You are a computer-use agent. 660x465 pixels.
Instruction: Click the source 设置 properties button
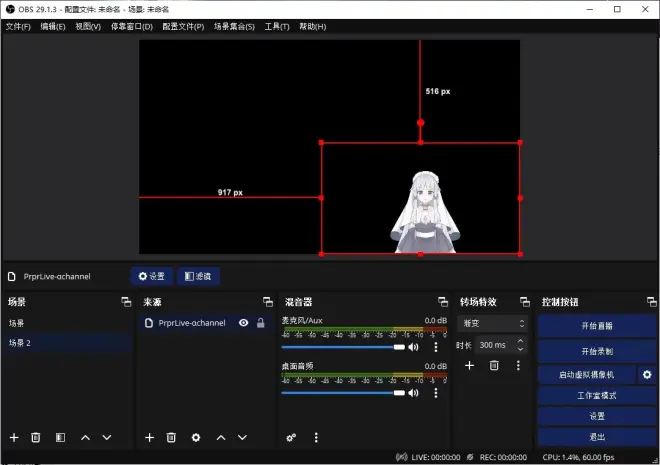pos(152,276)
